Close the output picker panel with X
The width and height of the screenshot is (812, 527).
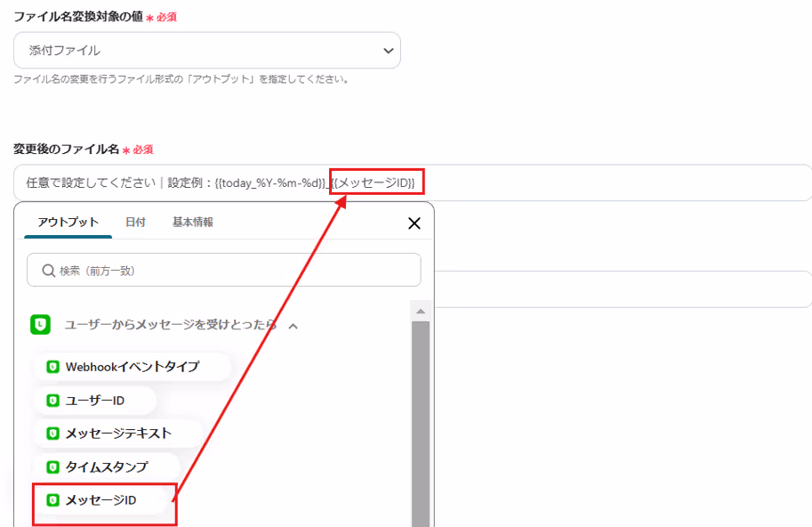tap(414, 223)
